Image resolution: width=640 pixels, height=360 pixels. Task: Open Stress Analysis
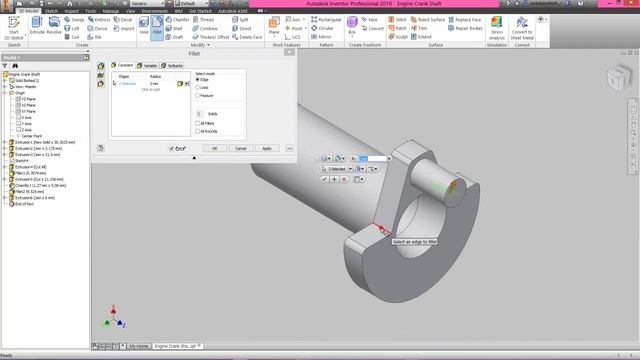point(497,28)
